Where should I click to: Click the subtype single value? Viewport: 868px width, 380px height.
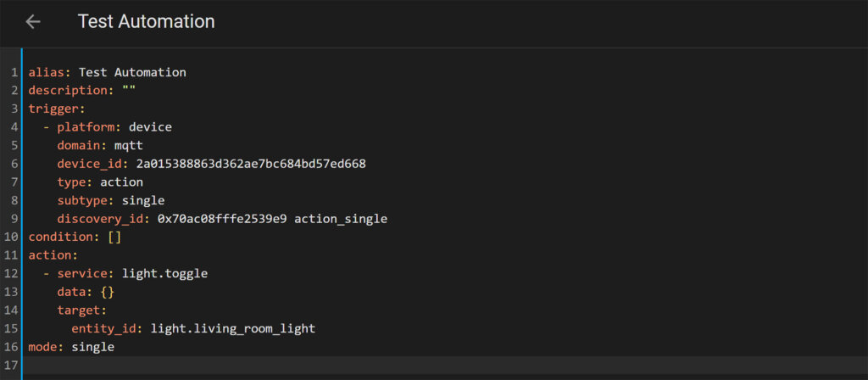(x=143, y=200)
